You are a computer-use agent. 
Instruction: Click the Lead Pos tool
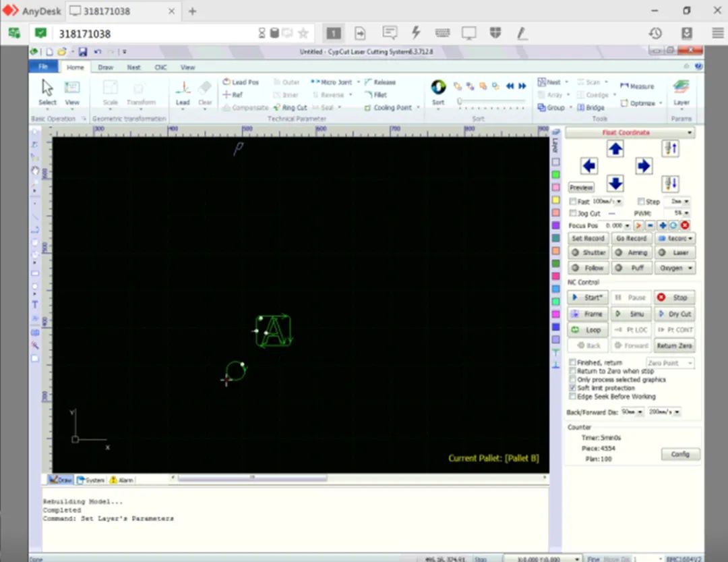click(241, 82)
